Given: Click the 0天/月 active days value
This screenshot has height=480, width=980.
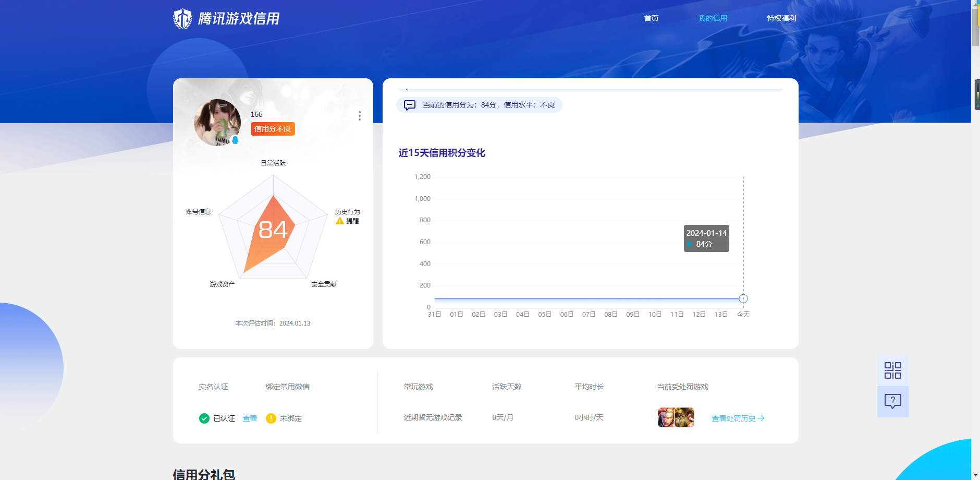Looking at the screenshot, I should (x=503, y=417).
